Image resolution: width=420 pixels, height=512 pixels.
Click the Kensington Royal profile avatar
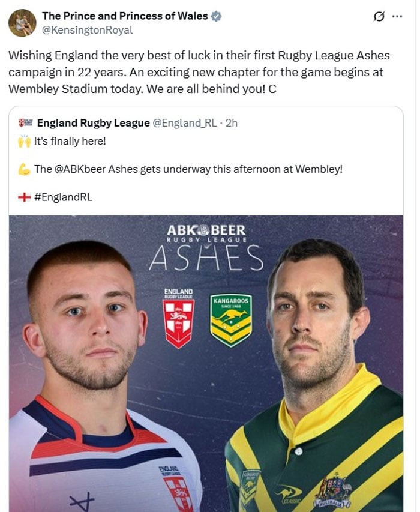(x=22, y=23)
